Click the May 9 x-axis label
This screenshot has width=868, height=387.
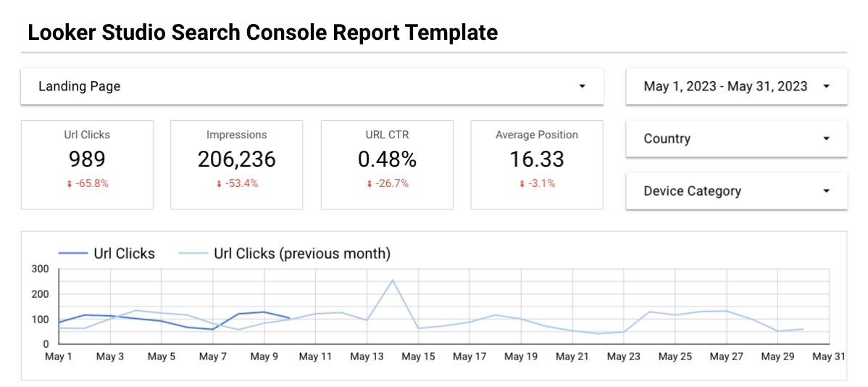[x=264, y=357]
